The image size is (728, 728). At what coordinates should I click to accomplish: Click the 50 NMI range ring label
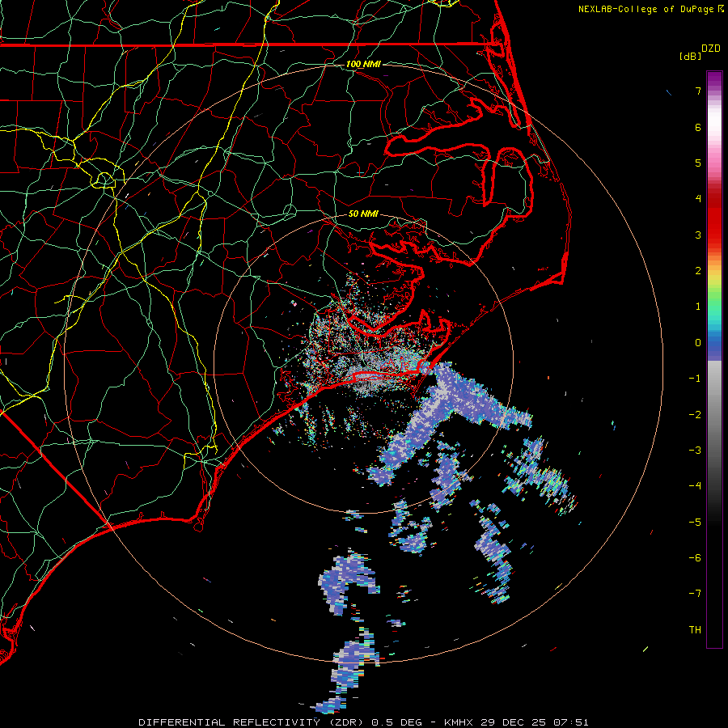363,214
